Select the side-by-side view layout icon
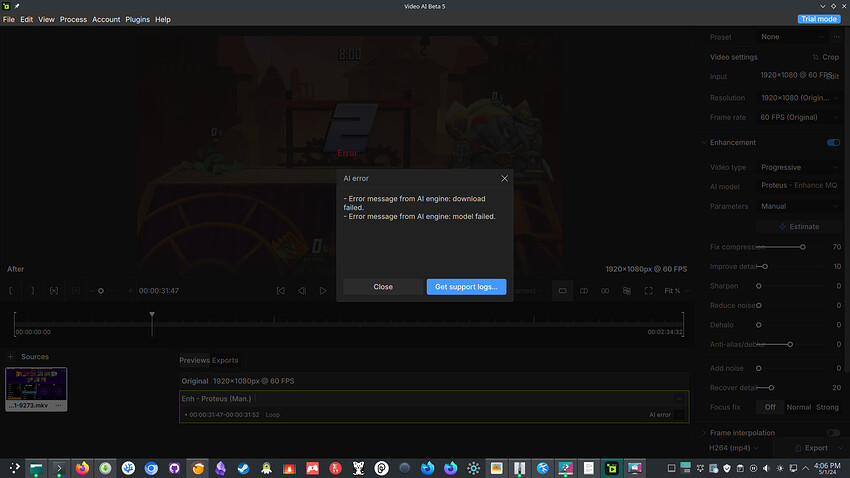The width and height of the screenshot is (850, 478). 605,291
